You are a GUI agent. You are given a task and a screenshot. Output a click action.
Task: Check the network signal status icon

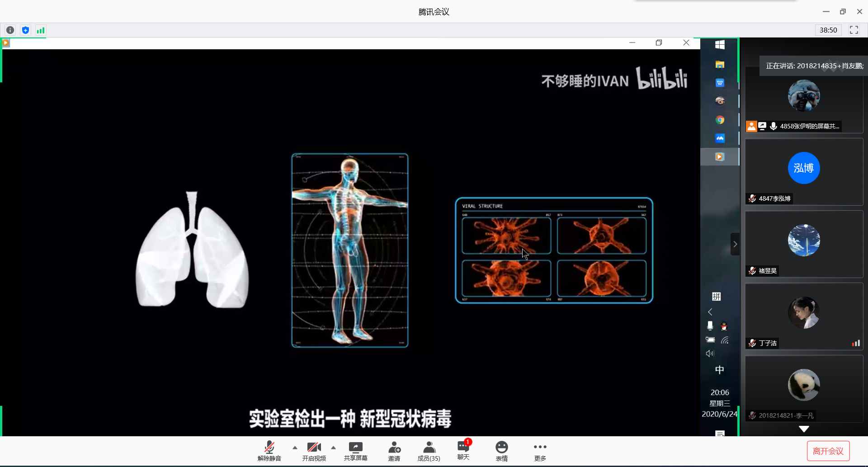41,30
